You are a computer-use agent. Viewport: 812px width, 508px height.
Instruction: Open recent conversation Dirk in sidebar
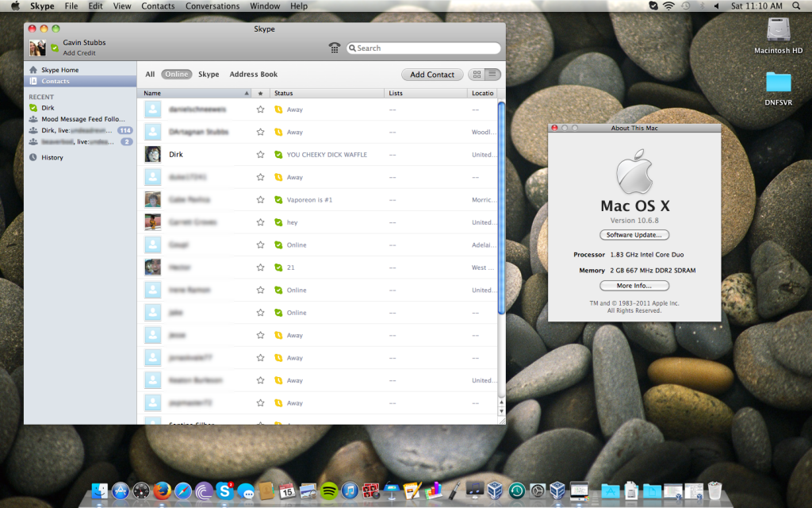80,108
